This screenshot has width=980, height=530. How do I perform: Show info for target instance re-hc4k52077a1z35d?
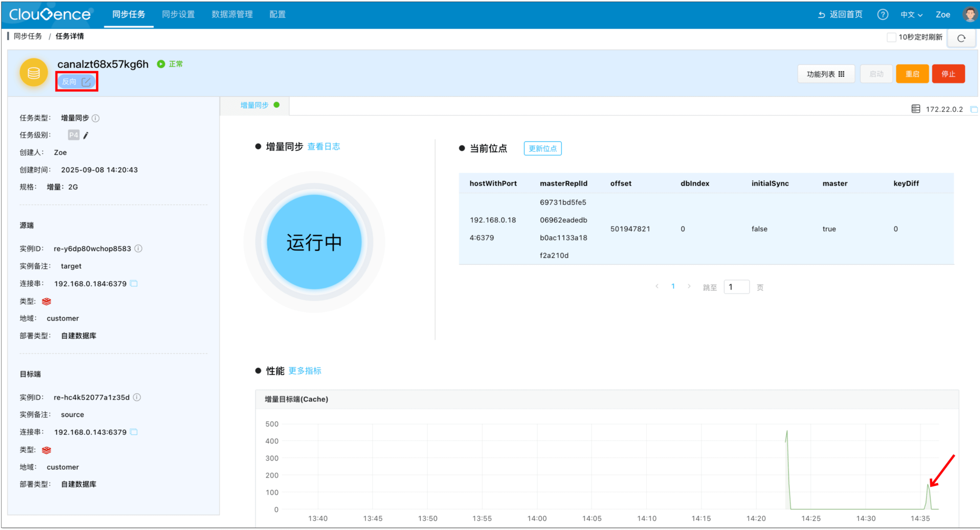click(x=137, y=397)
